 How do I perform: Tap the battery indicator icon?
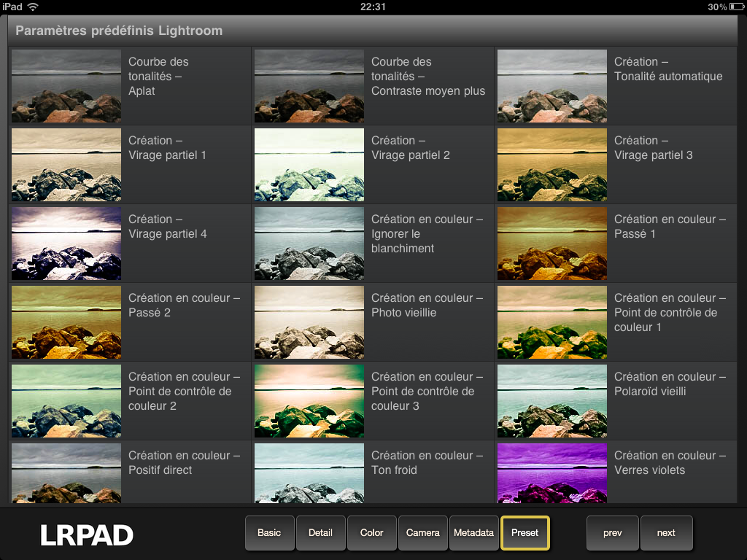pyautogui.click(x=737, y=7)
